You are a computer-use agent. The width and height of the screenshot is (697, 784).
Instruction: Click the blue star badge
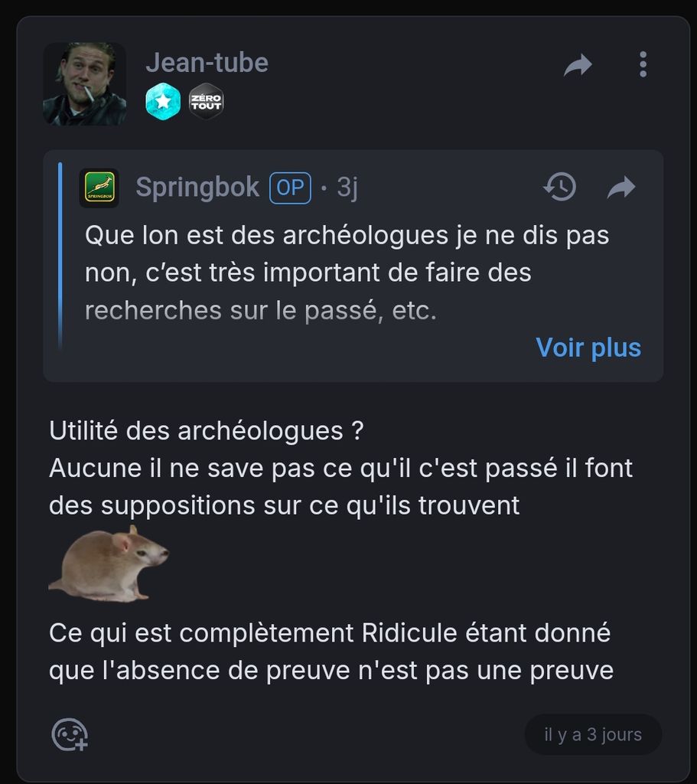click(x=163, y=101)
